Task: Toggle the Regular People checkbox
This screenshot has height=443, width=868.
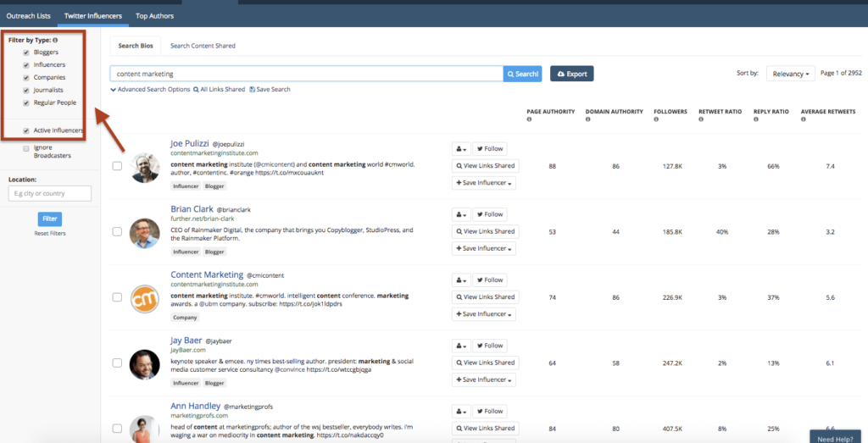Action: tap(26, 102)
